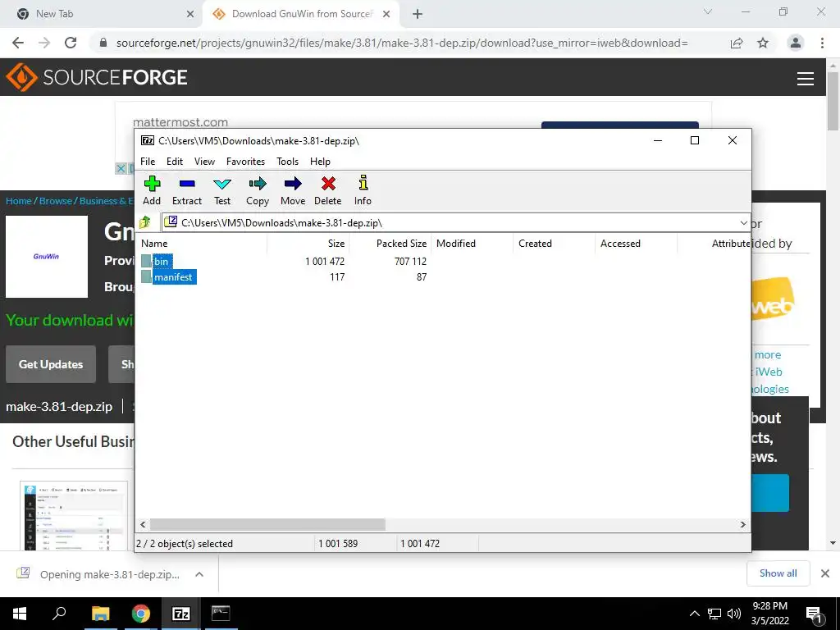Go back in Chrome
The width and height of the screenshot is (840, 630).
18,43
